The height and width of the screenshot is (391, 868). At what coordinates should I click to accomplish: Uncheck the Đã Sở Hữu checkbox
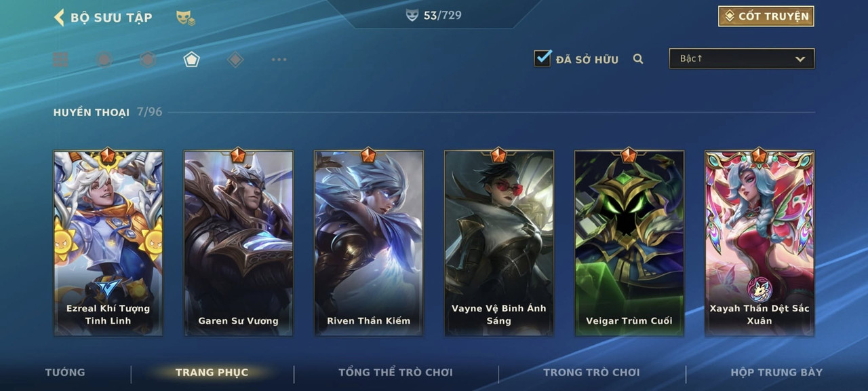pos(542,58)
